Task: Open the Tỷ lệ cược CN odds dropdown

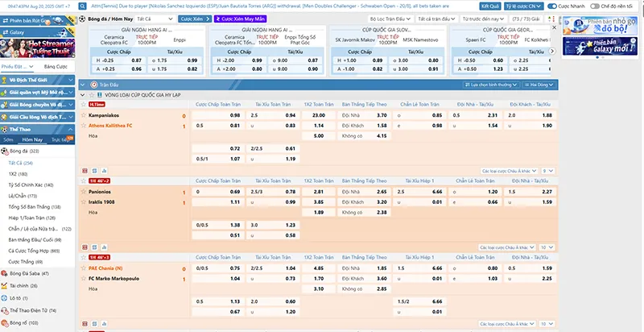Action: (x=521, y=6)
